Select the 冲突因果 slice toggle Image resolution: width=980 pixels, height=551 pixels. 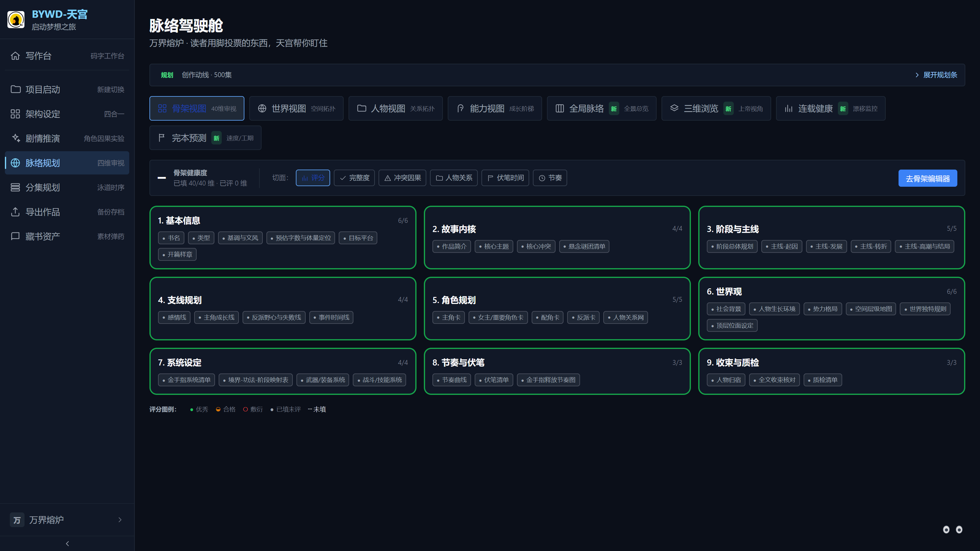[402, 178]
